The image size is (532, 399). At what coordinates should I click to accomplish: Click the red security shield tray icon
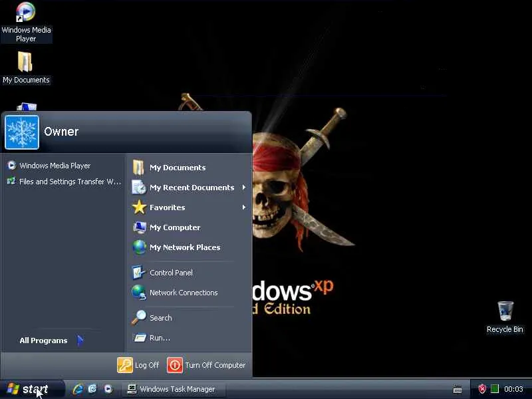[x=481, y=389]
